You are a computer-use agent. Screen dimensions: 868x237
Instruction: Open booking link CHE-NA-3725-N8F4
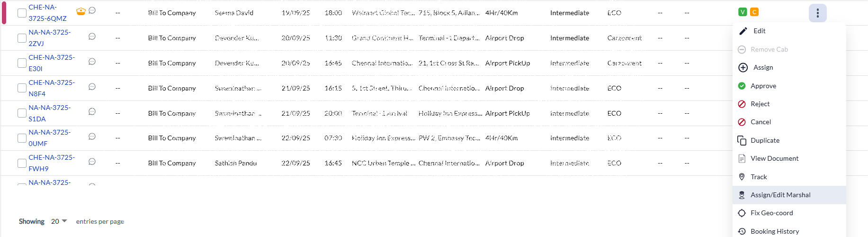pyautogui.click(x=52, y=88)
